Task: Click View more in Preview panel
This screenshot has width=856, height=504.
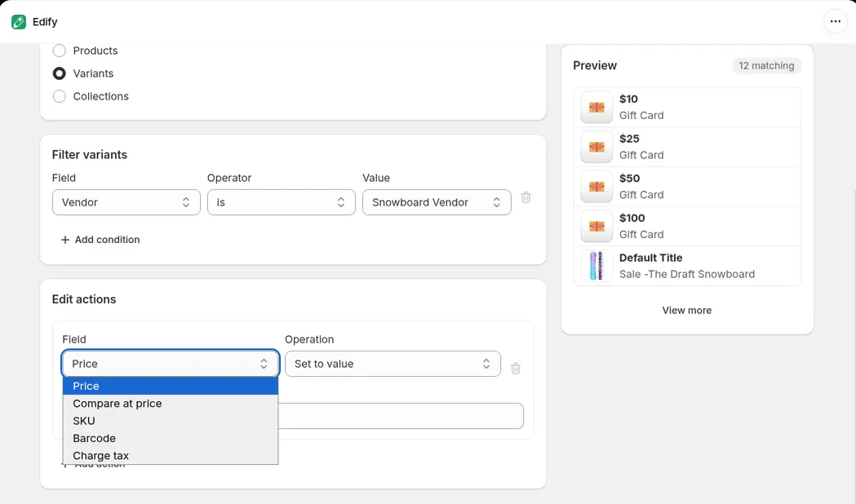Action: click(687, 311)
